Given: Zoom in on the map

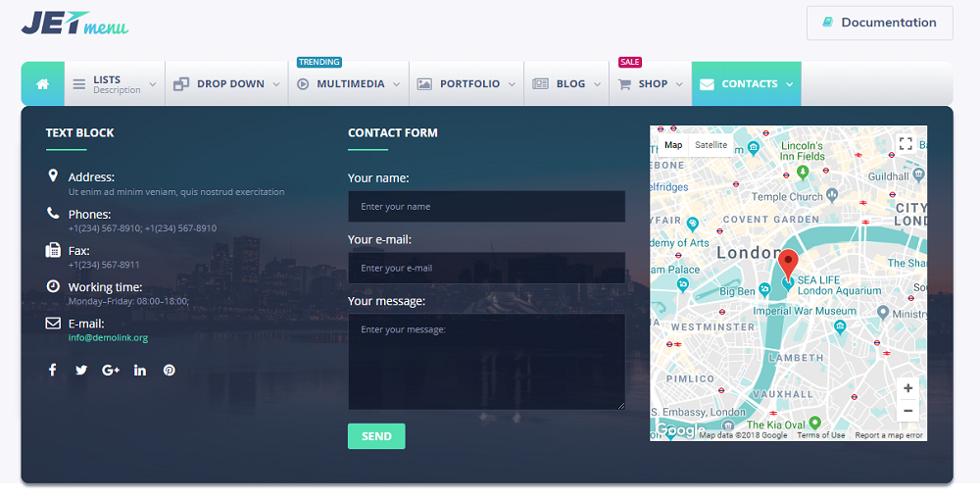Looking at the screenshot, I should [907, 388].
